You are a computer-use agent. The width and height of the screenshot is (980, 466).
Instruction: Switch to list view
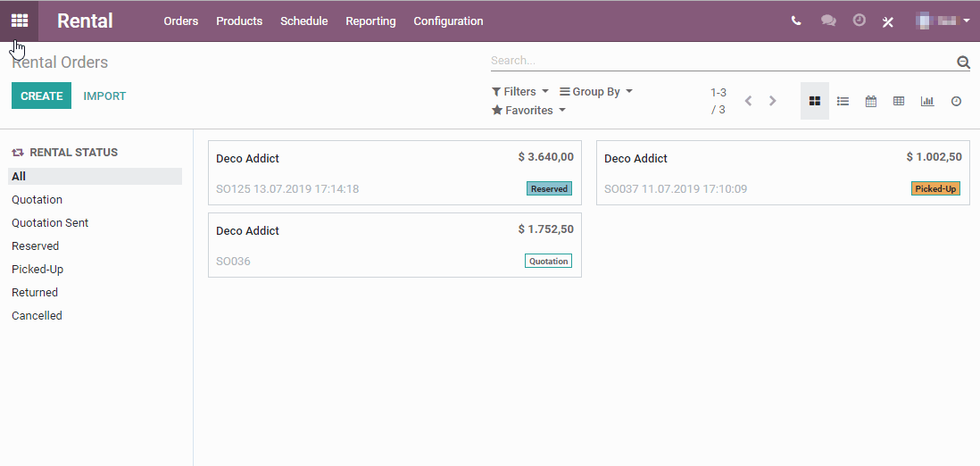click(x=843, y=101)
